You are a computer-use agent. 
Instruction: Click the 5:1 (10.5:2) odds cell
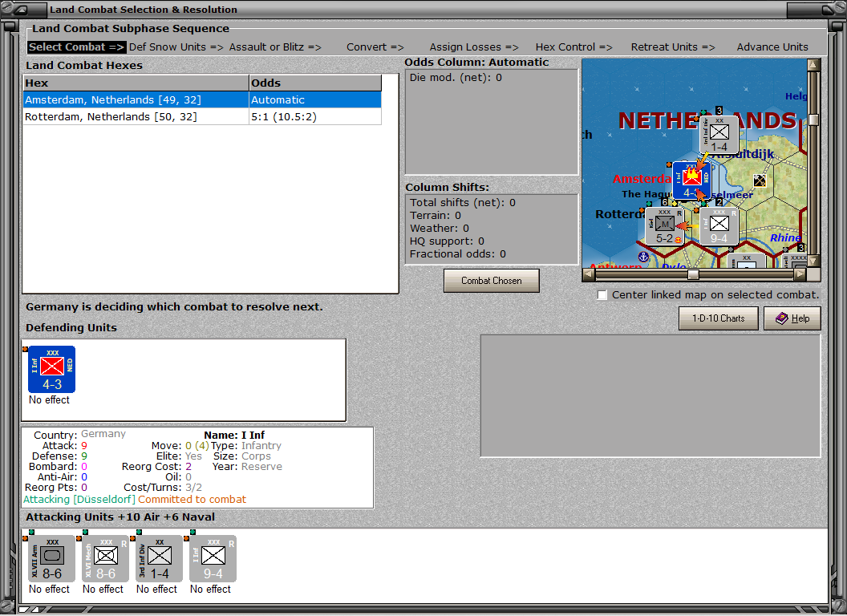click(315, 117)
